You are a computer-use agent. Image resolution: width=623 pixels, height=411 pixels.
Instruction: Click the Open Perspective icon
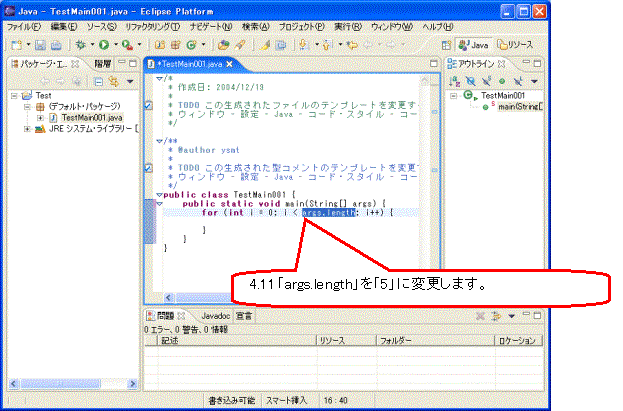(446, 45)
